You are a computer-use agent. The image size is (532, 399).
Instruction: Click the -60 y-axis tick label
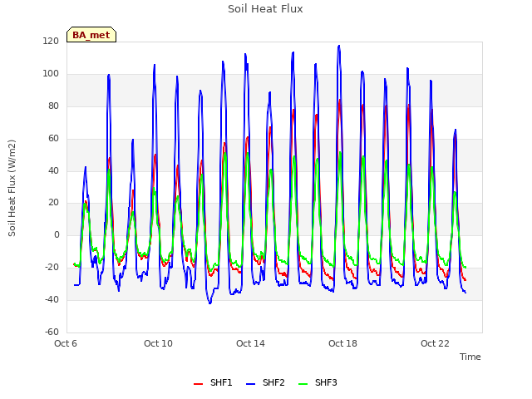[52, 332]
